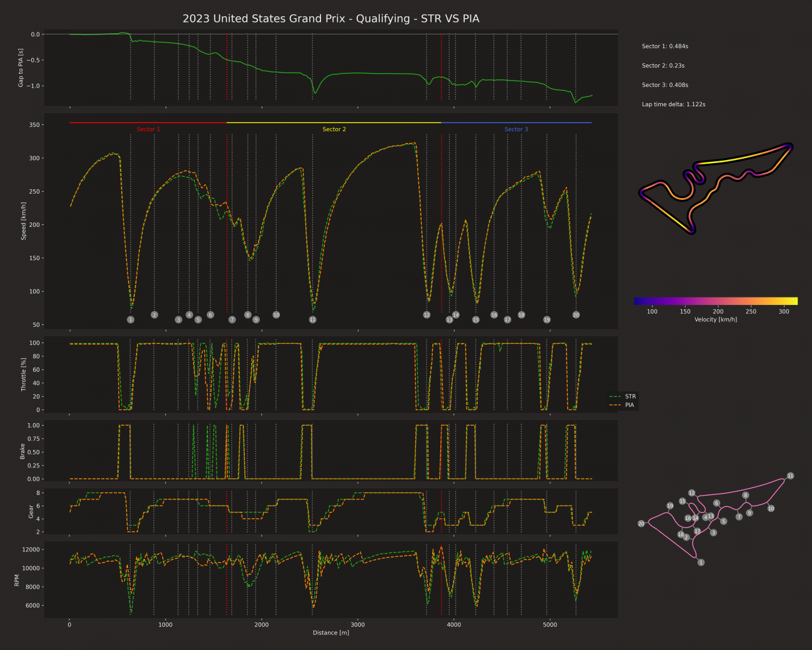Click turn 11 bubble on pink track map

pos(790,476)
